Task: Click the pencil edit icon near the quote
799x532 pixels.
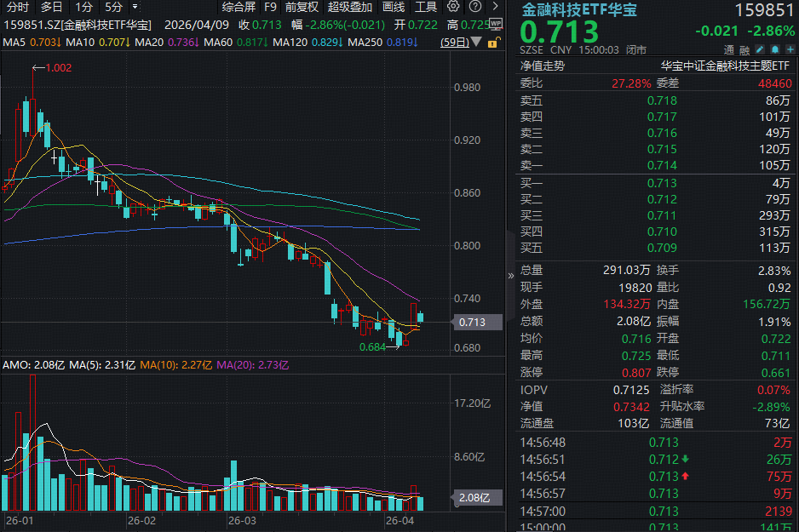Action: coord(760,49)
